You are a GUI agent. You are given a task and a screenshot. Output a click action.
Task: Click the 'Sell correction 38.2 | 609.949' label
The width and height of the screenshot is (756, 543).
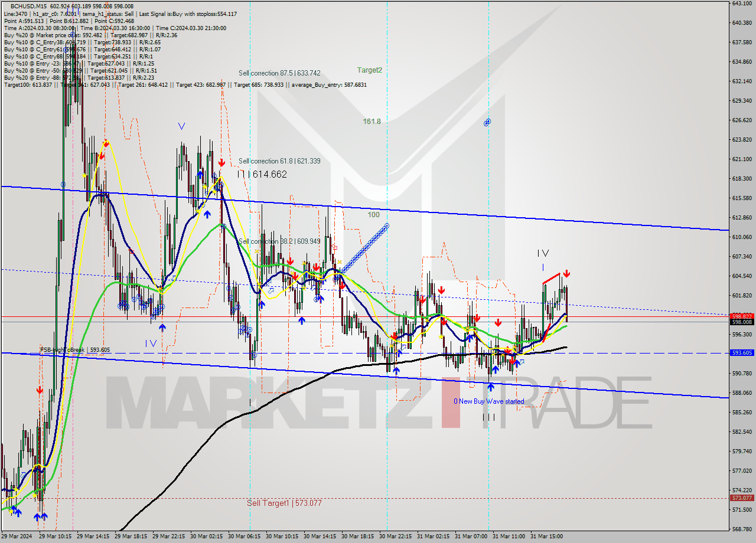tap(279, 241)
